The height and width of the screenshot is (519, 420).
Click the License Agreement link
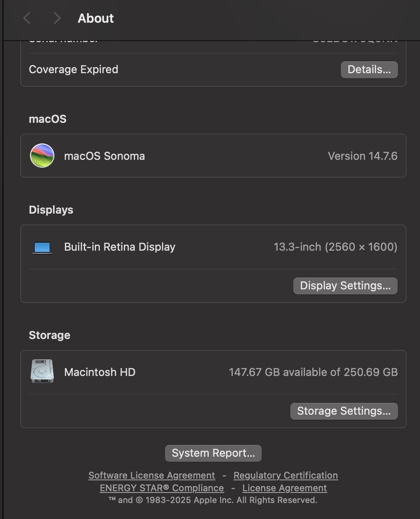[x=284, y=488]
